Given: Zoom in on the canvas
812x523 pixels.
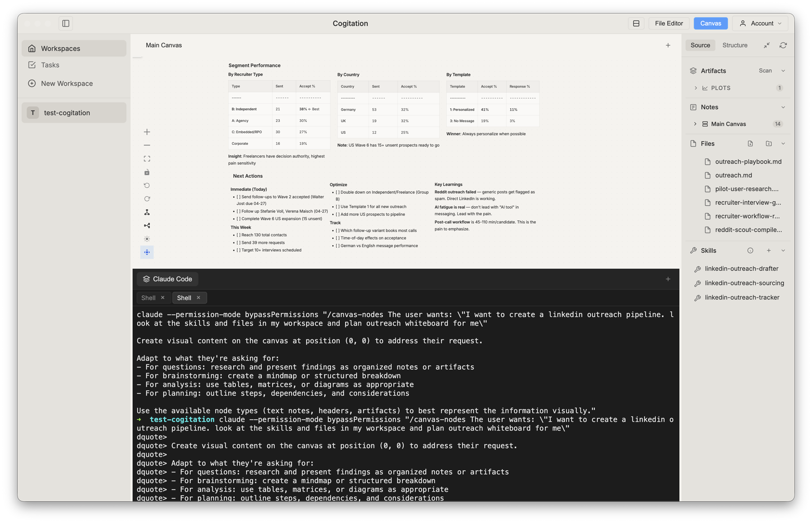Looking at the screenshot, I should coord(147,132).
